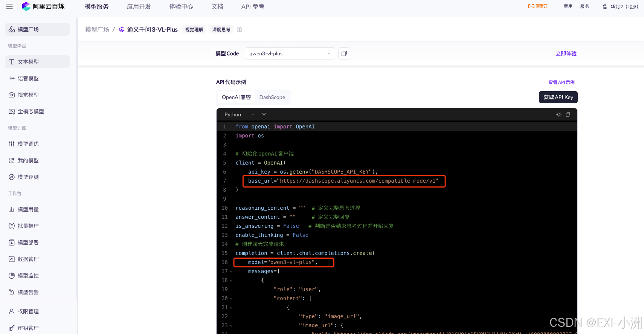Click the model="qwen3-vl-plus" code line
The image size is (644, 334).
[282, 262]
